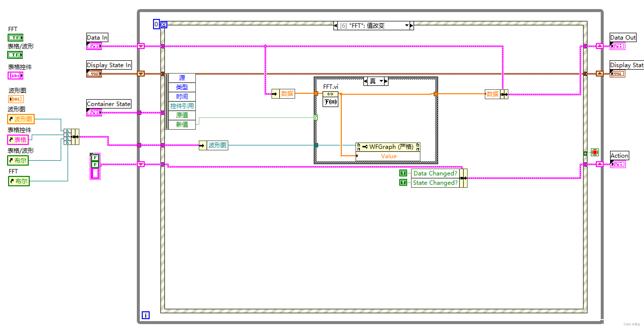Click the right arrow on the event selector
This screenshot has width=644, height=328.
tap(412, 25)
